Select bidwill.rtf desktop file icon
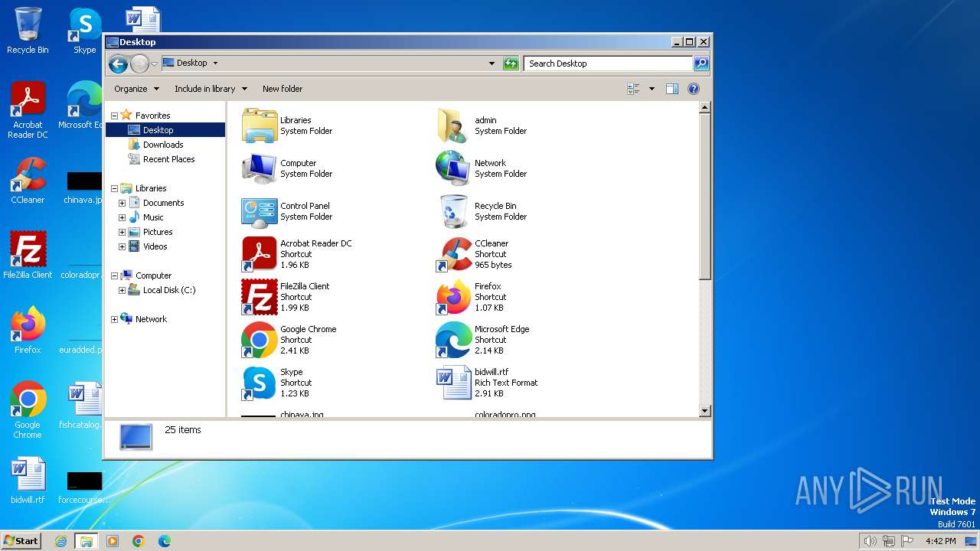The height and width of the screenshot is (551, 980). coord(28,481)
